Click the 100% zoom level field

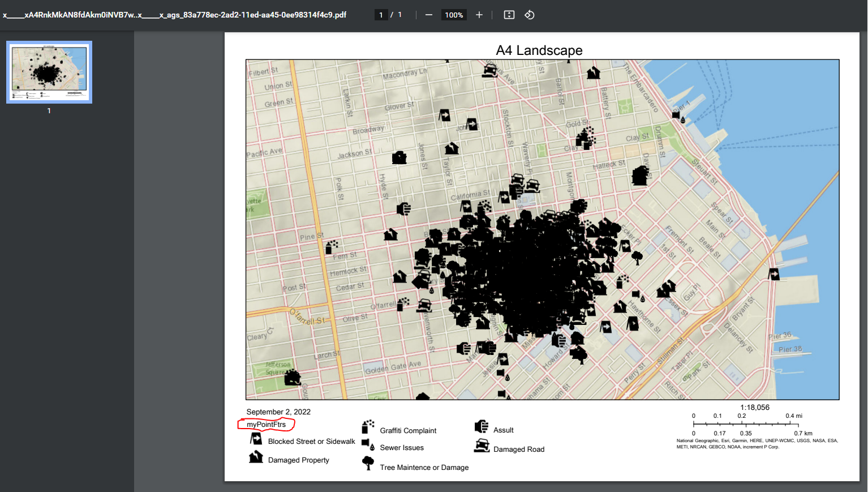pyautogui.click(x=454, y=15)
